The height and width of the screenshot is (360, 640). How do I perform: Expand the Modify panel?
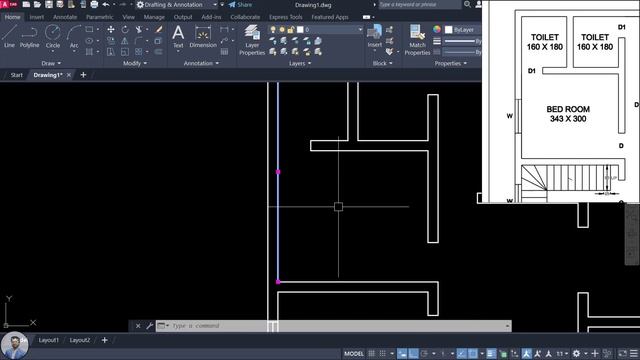pyautogui.click(x=135, y=63)
